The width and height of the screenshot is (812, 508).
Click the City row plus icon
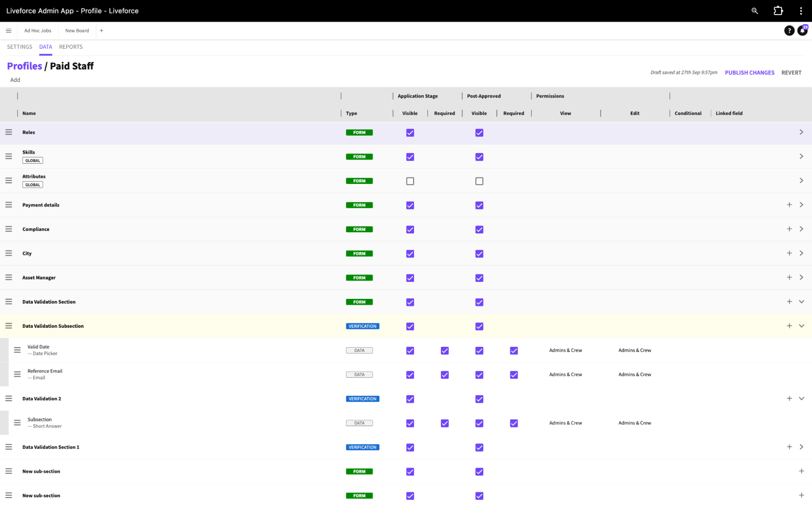click(x=789, y=253)
